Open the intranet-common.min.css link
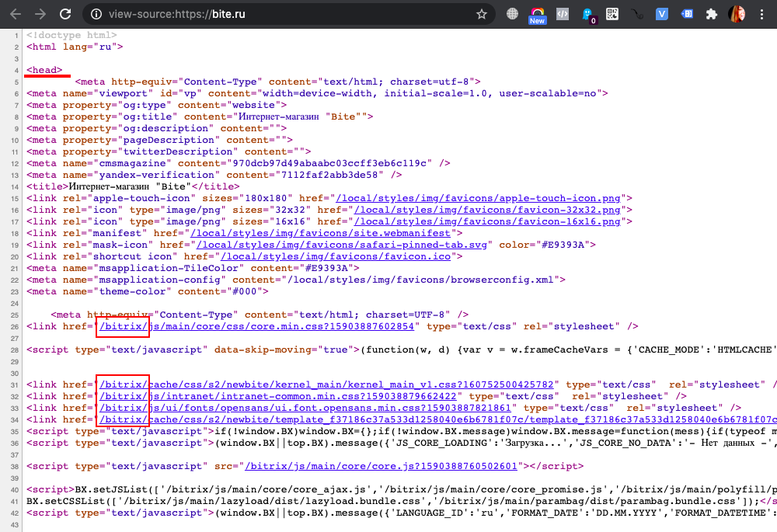This screenshot has width=777, height=532. [x=278, y=396]
